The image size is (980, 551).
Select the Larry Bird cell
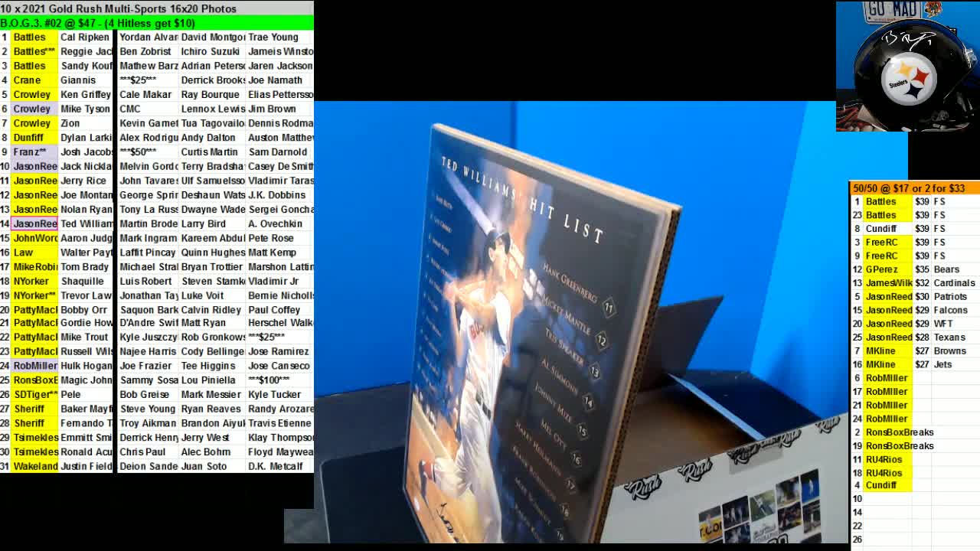tap(212, 223)
